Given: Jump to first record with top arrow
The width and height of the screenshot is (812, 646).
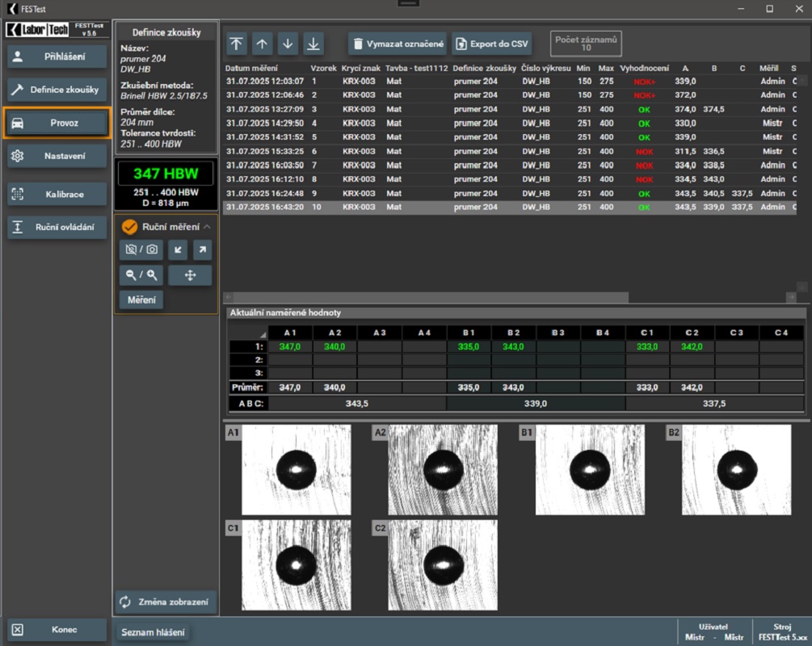Looking at the screenshot, I should click(x=237, y=44).
